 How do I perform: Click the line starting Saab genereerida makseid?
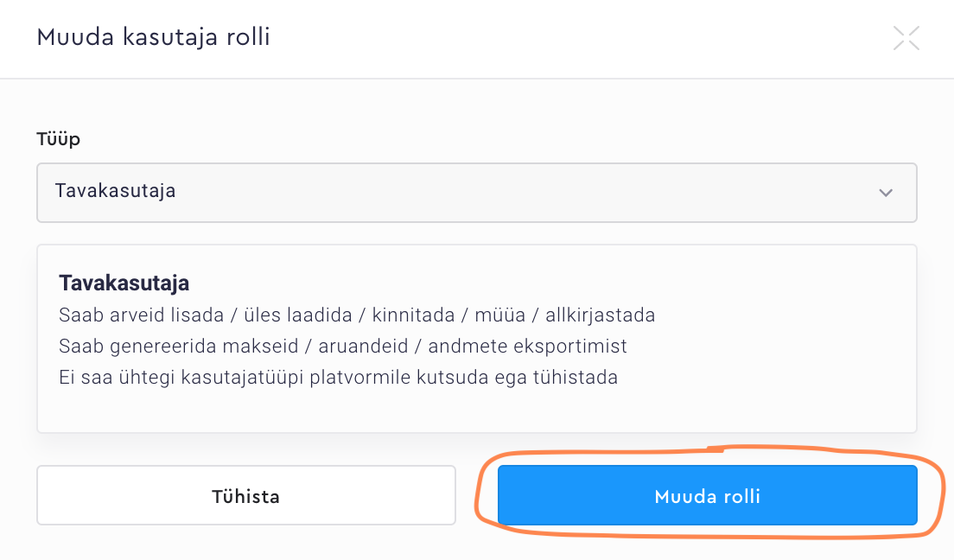coord(342,346)
